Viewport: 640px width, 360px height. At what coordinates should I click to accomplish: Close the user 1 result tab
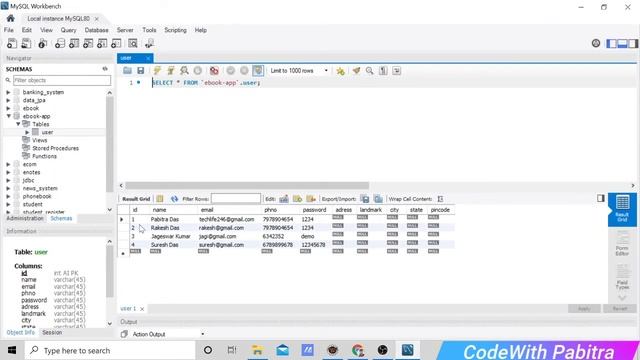pyautogui.click(x=142, y=309)
